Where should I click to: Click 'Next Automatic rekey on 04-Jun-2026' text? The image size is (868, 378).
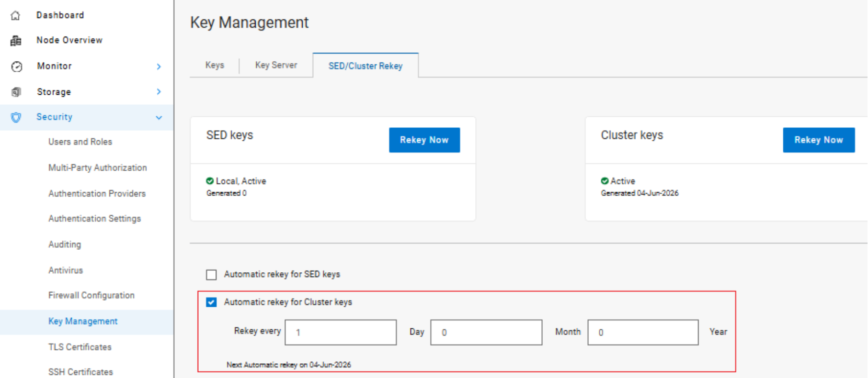tap(289, 365)
